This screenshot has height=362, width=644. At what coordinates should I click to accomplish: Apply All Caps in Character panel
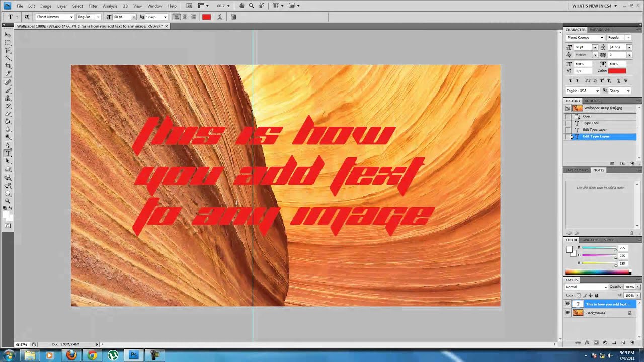[x=587, y=80]
